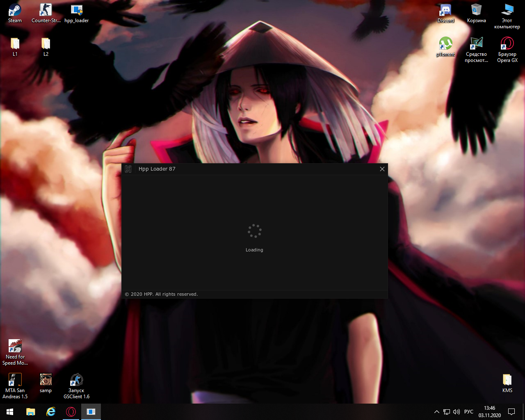Expand hidden icons in the system tray
Image resolution: width=525 pixels, height=420 pixels.
[x=436, y=411]
